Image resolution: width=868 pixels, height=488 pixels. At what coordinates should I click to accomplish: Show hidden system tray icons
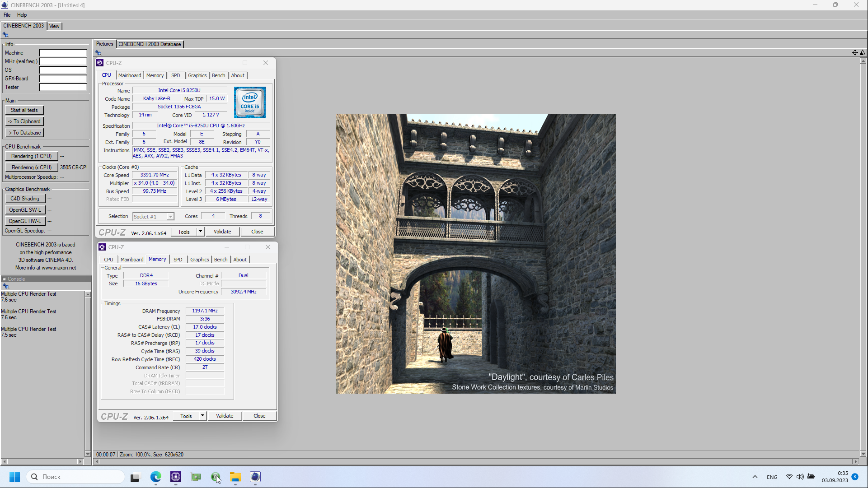click(x=755, y=477)
